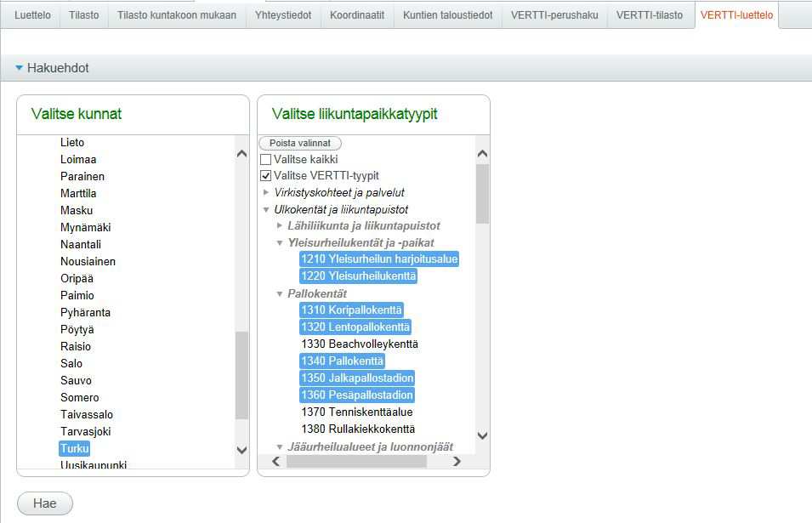This screenshot has height=523, width=812.
Task: Open Kuntien taloustiedot tab
Action: [448, 15]
